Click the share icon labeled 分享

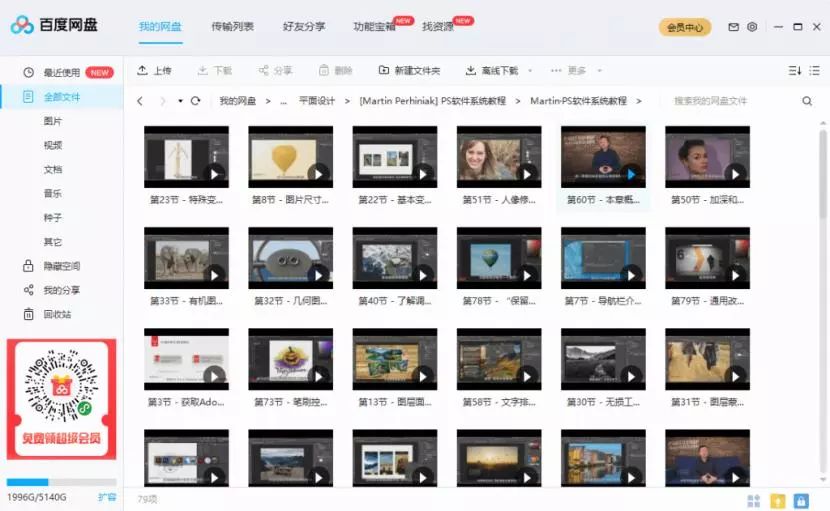click(x=263, y=70)
